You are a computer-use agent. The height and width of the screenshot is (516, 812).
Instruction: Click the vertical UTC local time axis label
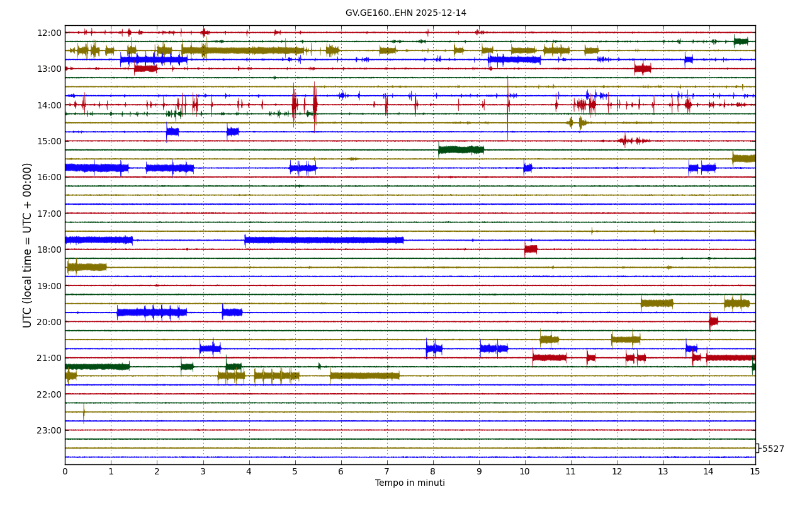28,245
